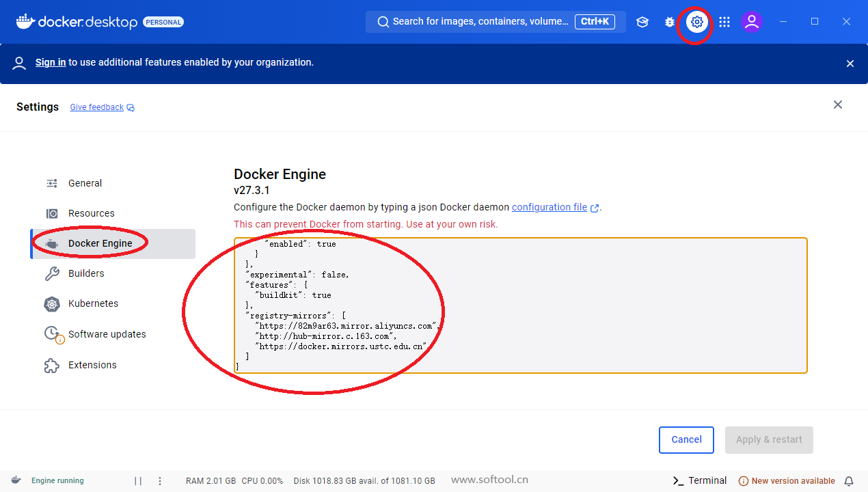Open the Software updates section
The height and width of the screenshot is (492, 868).
(x=113, y=334)
